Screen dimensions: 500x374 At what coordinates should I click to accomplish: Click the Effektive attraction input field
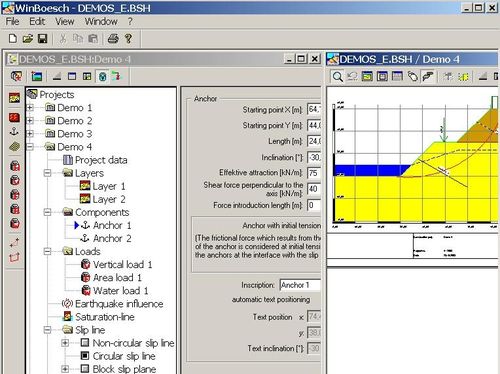pos(314,173)
